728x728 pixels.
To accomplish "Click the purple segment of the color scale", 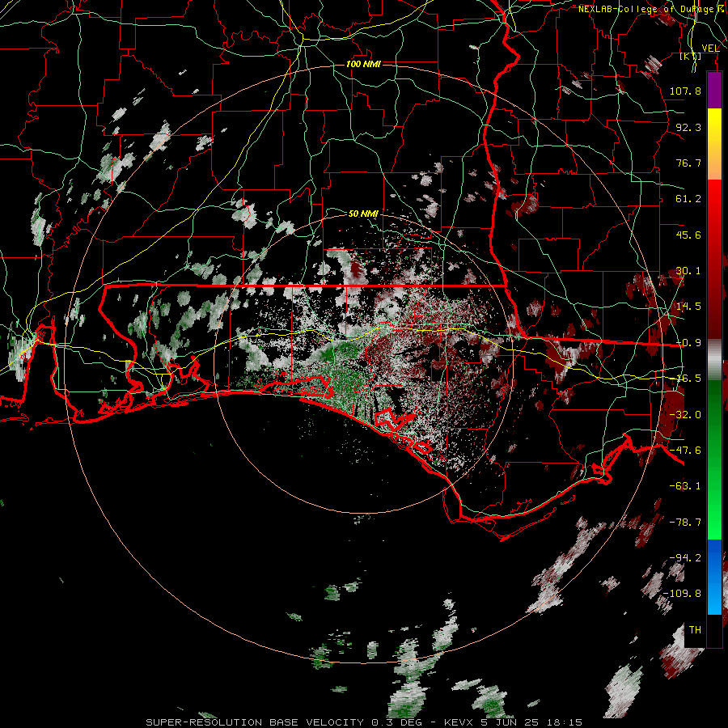I will (x=714, y=90).
